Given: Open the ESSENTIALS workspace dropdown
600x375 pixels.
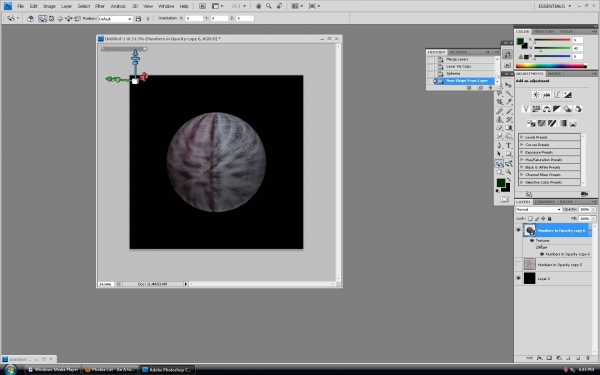Looking at the screenshot, I should click(x=554, y=6).
